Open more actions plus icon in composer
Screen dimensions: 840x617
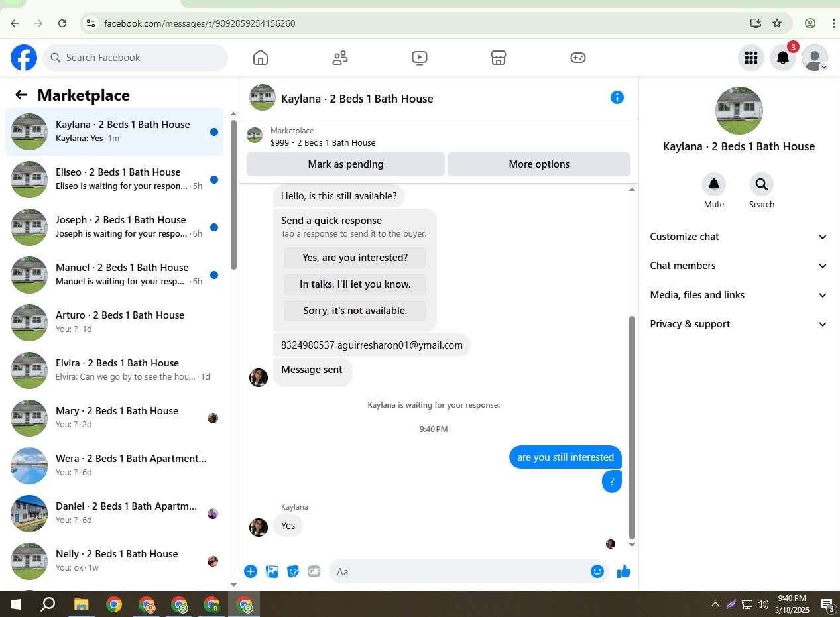coord(251,571)
